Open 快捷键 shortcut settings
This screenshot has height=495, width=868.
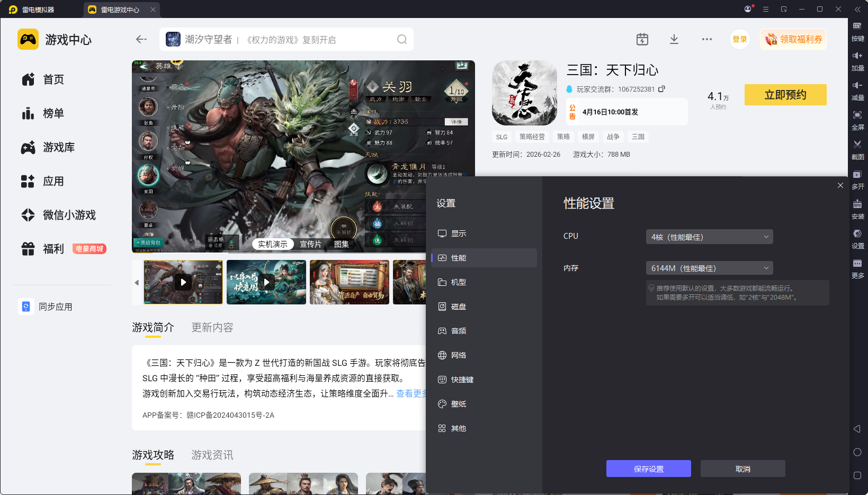[x=484, y=380]
